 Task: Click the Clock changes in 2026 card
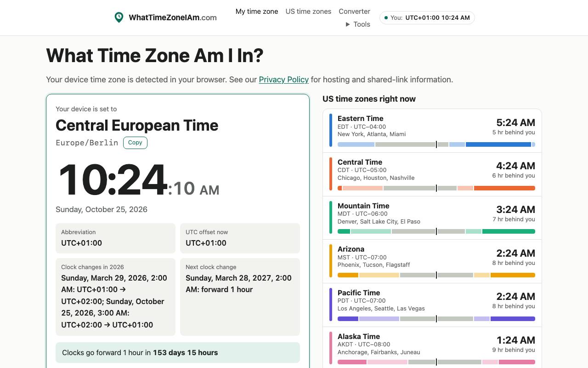(x=115, y=297)
